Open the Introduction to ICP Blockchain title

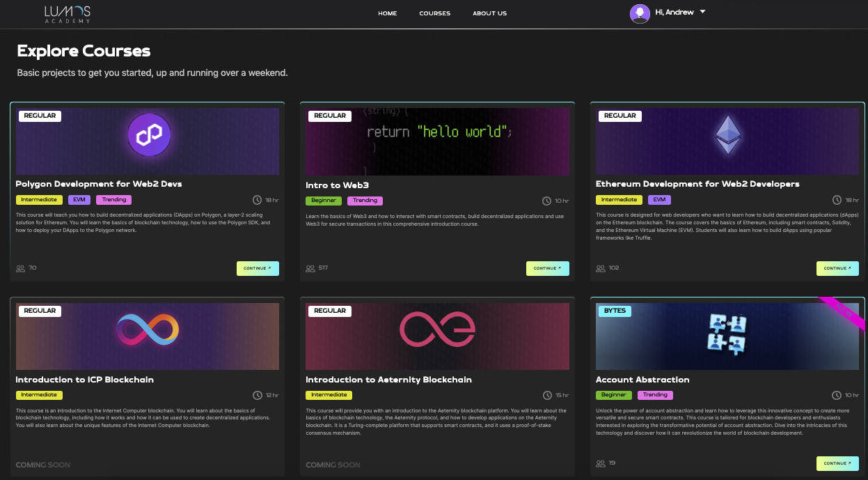pos(84,380)
